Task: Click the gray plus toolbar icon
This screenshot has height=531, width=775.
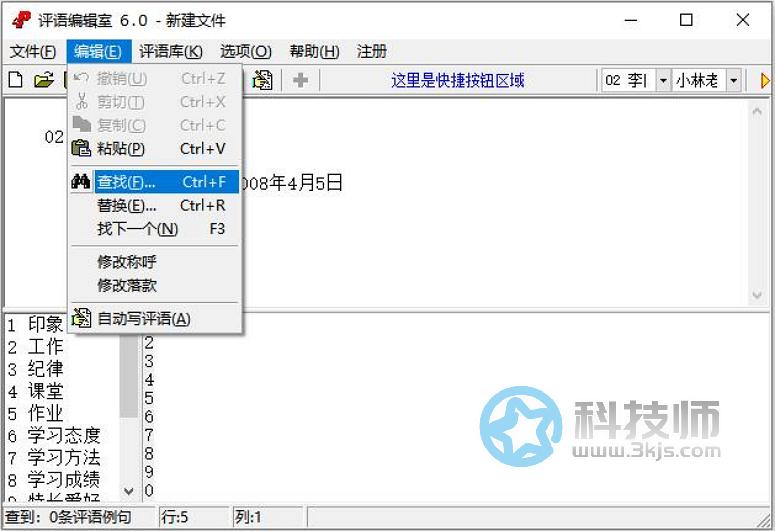Action: (301, 80)
